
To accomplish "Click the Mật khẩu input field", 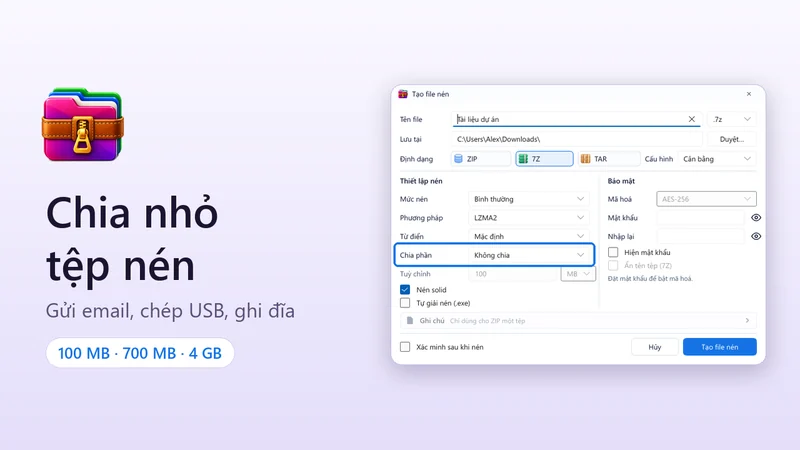I will pos(701,218).
